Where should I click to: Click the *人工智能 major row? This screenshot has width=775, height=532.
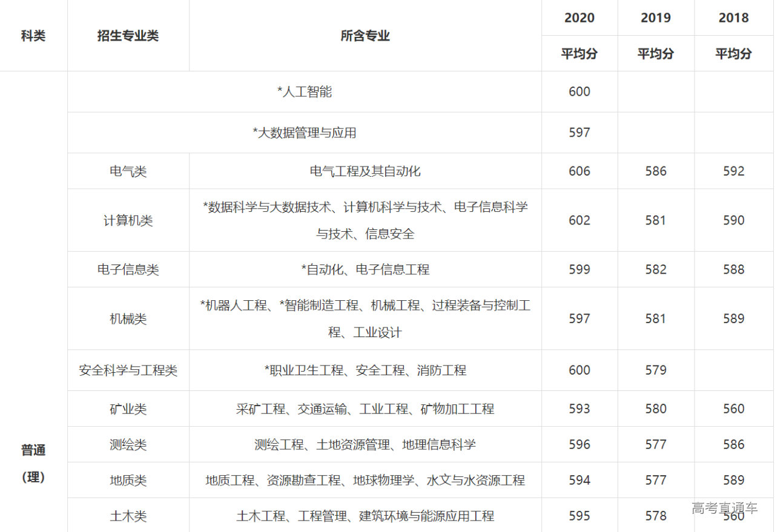[305, 92]
